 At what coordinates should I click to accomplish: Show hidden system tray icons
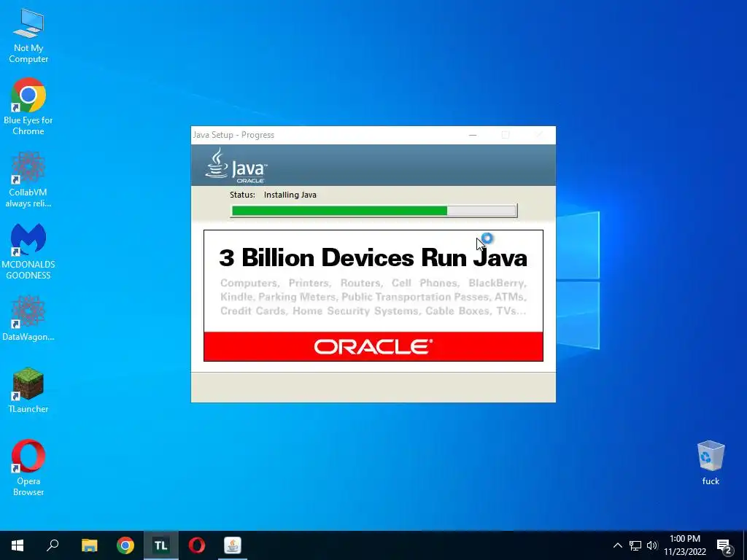click(617, 545)
